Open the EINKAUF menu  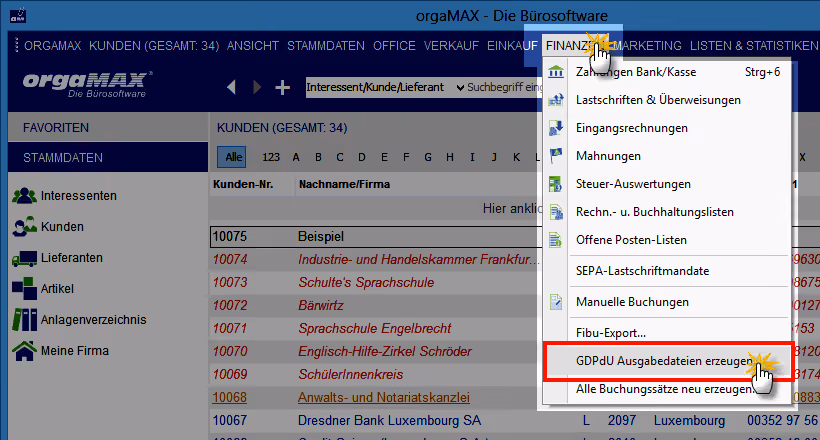click(512, 46)
